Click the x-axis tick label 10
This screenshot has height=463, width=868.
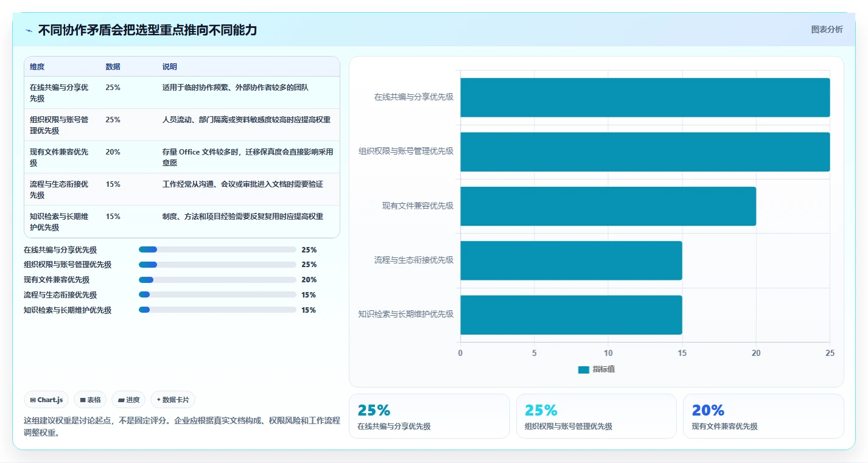click(608, 353)
